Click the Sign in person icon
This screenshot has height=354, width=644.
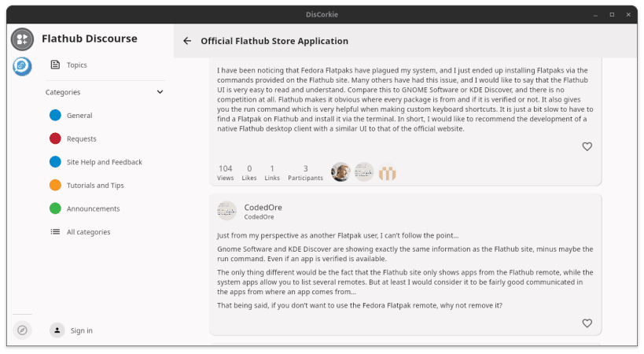pos(57,330)
